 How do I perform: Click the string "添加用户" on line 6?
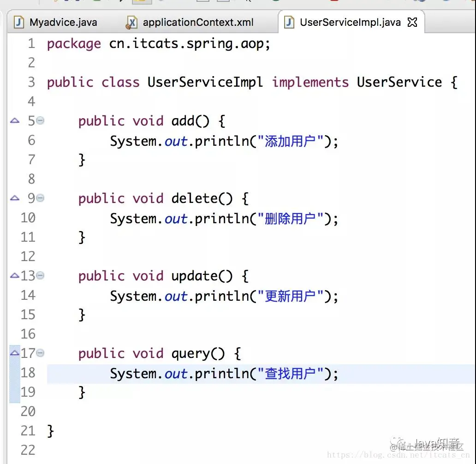(x=291, y=141)
